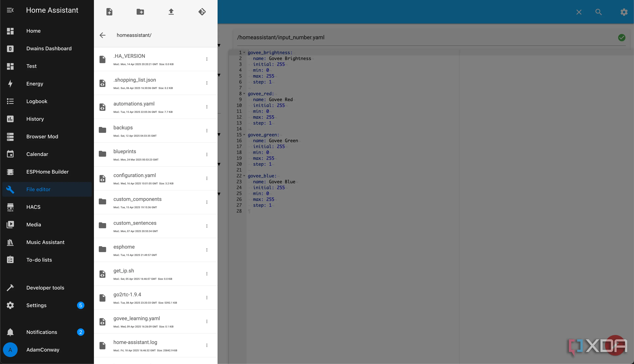Place cursor on 'name: Govee Brightness' line
The height and width of the screenshot is (364, 634).
tap(282, 59)
